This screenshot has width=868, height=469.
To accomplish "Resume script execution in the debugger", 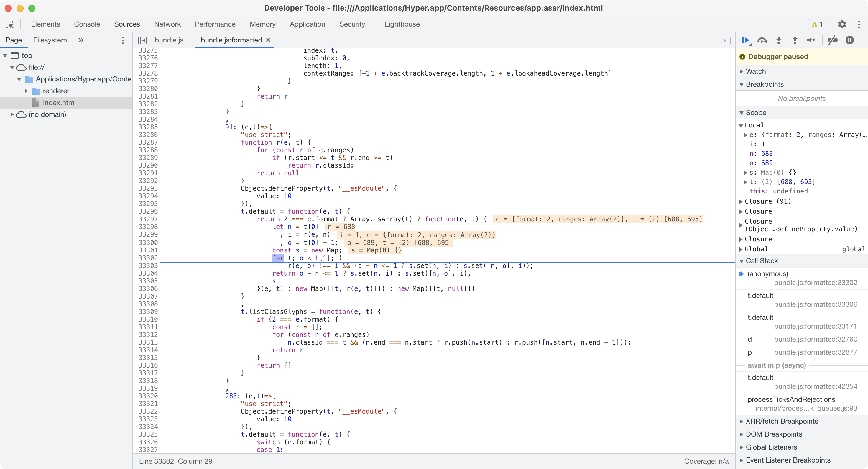I will coord(745,40).
